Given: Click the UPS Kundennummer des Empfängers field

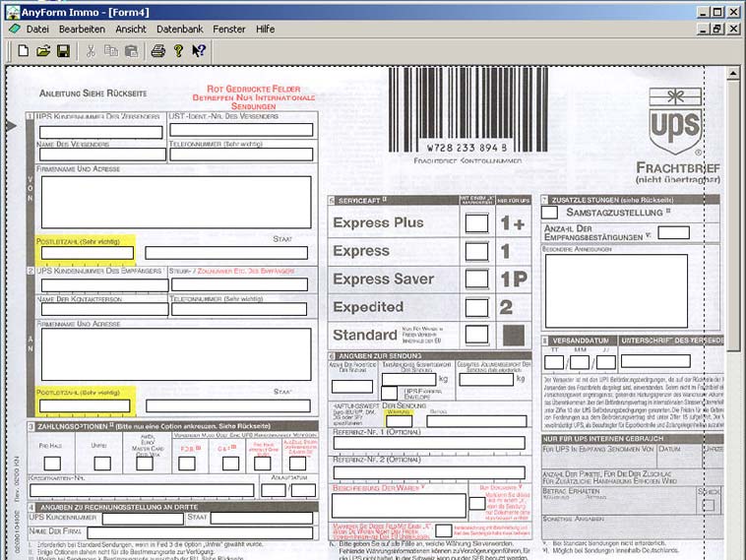Looking at the screenshot, I should click(104, 285).
